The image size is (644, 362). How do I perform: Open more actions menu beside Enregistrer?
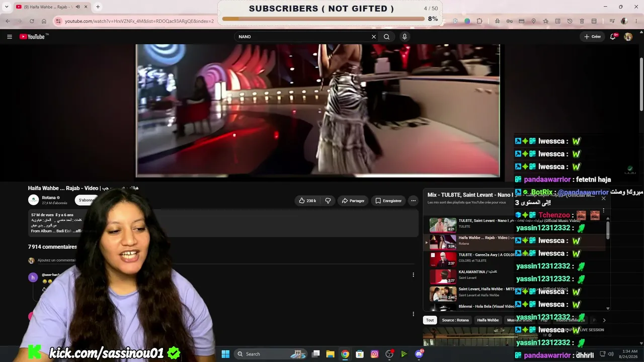pyautogui.click(x=413, y=201)
